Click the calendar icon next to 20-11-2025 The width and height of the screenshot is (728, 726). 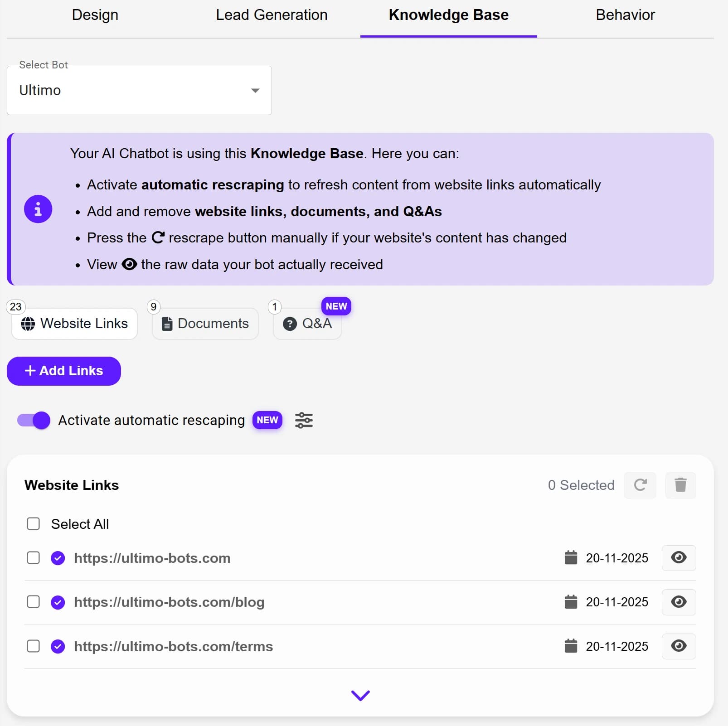point(572,558)
